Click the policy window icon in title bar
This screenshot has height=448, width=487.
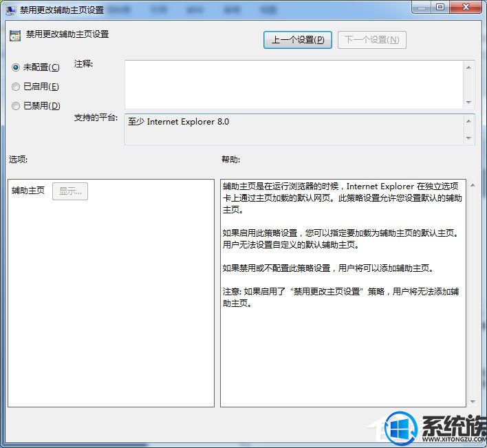click(12, 10)
